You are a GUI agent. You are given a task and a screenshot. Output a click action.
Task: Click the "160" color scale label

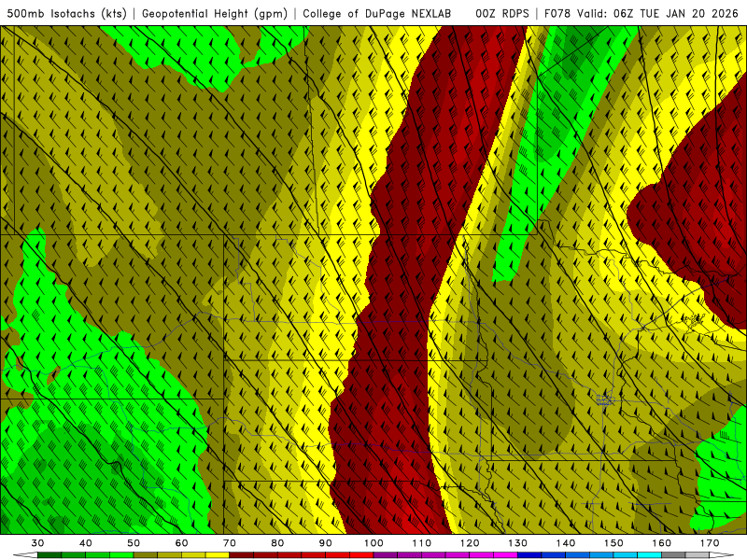point(662,543)
